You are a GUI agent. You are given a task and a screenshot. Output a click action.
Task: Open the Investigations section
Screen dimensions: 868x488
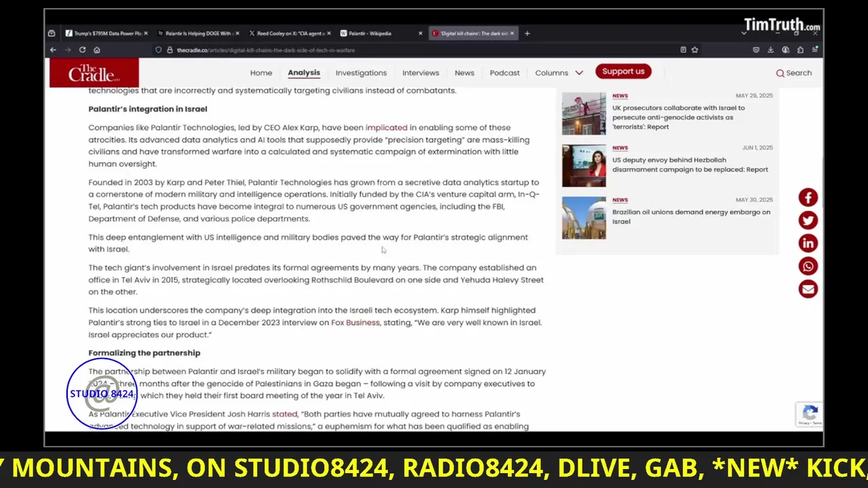pos(361,73)
